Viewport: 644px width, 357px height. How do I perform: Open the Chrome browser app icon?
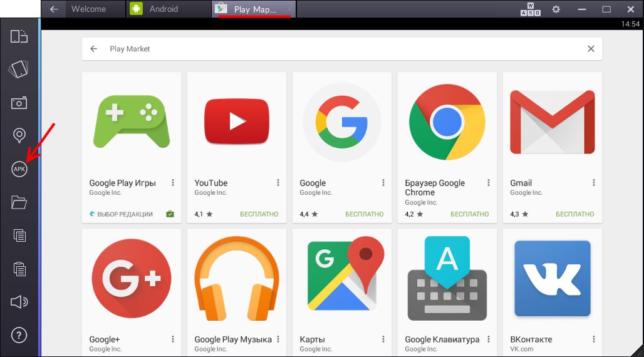click(447, 122)
